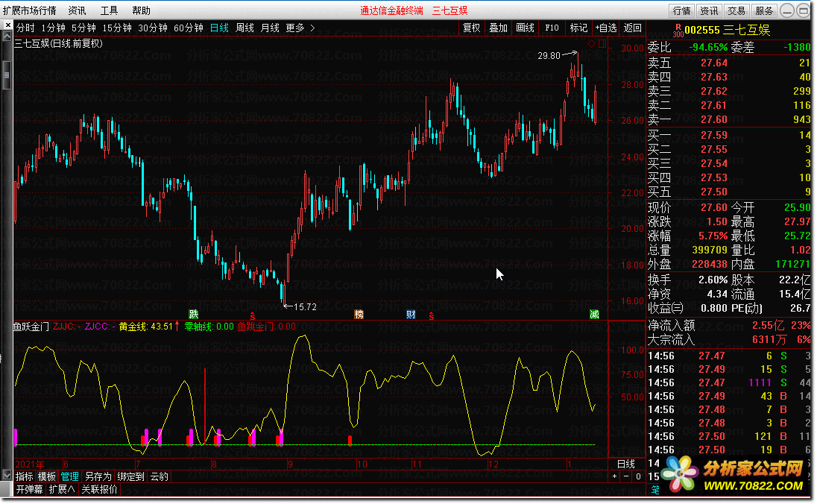Select the 日线 daily period
The height and width of the screenshot is (504, 817).
point(219,28)
